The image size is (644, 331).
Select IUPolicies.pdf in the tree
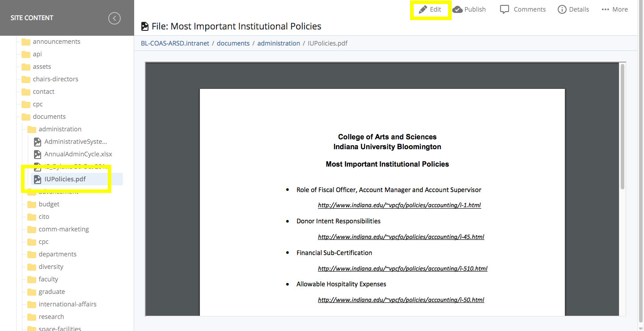click(x=65, y=179)
